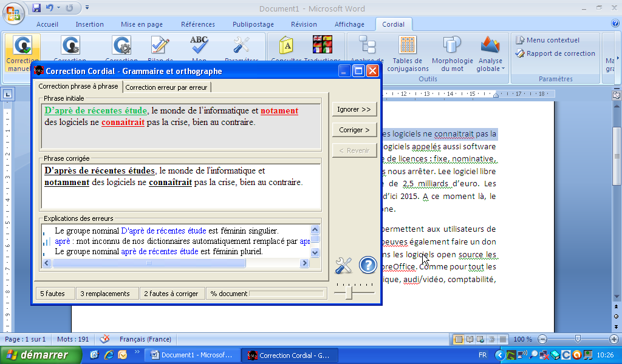The width and height of the screenshot is (622, 364).
Task: Click the Corriger > button
Action: [x=354, y=130]
